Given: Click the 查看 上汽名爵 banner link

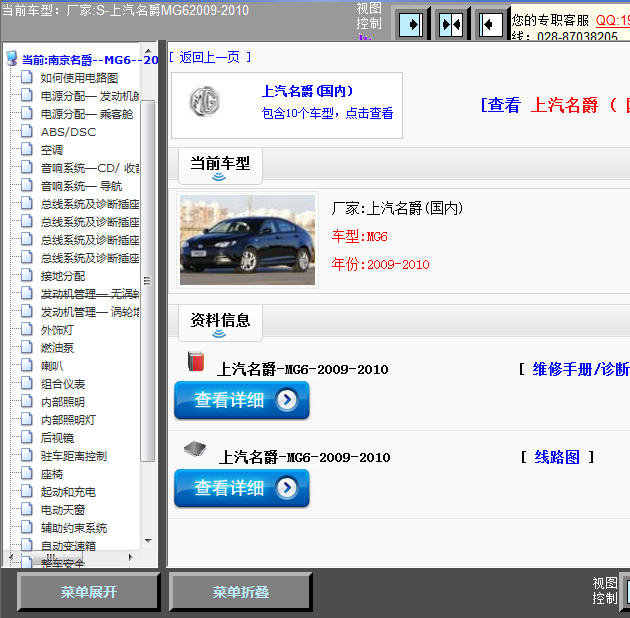Looking at the screenshot, I should (555, 105).
